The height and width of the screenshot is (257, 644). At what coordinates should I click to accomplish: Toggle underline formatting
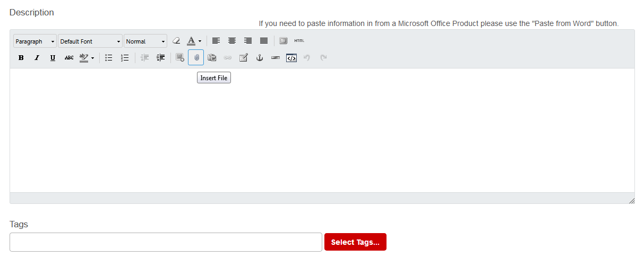point(53,58)
